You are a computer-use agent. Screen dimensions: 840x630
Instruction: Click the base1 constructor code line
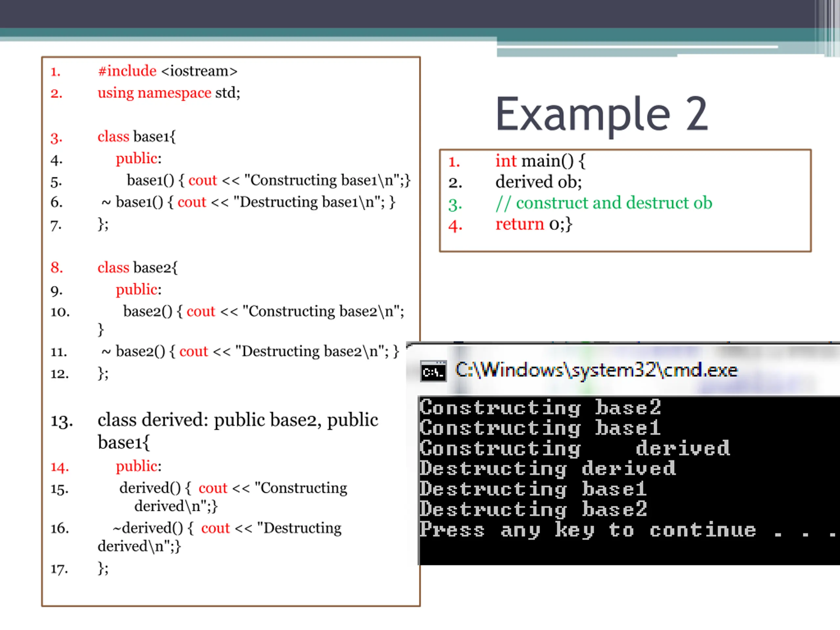pyautogui.click(x=268, y=180)
